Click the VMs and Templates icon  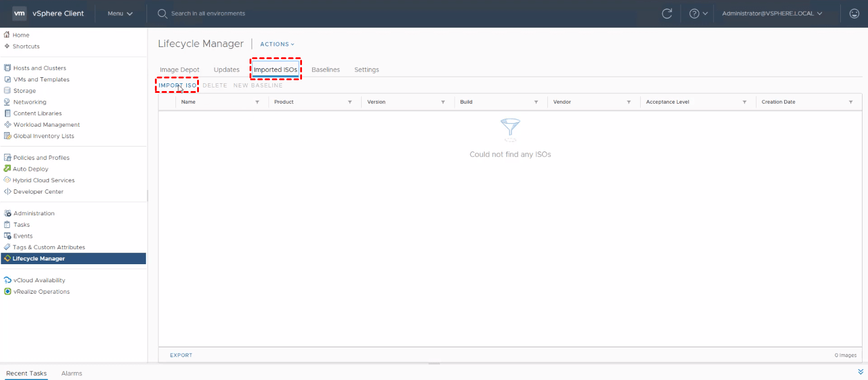pos(8,80)
